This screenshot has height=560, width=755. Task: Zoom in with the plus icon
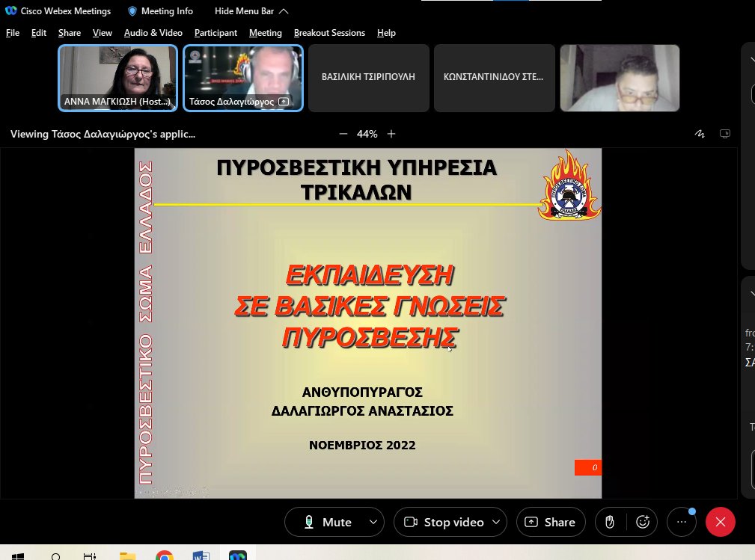tap(391, 134)
